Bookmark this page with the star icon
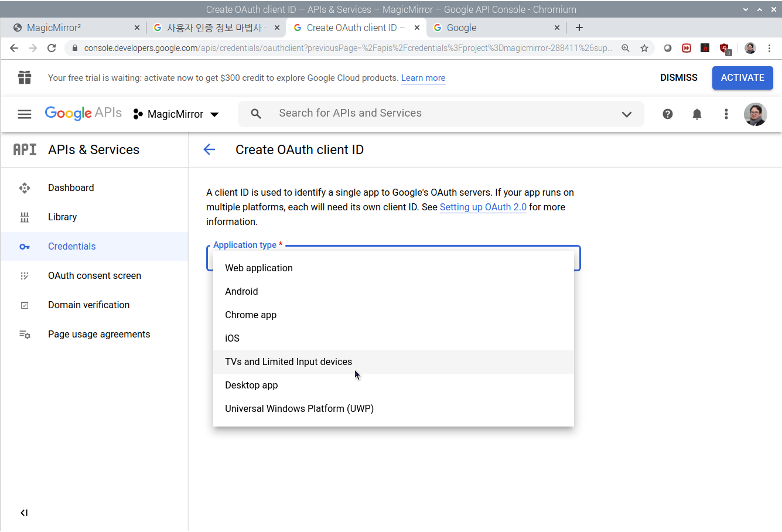This screenshot has width=782, height=532. pyautogui.click(x=644, y=48)
